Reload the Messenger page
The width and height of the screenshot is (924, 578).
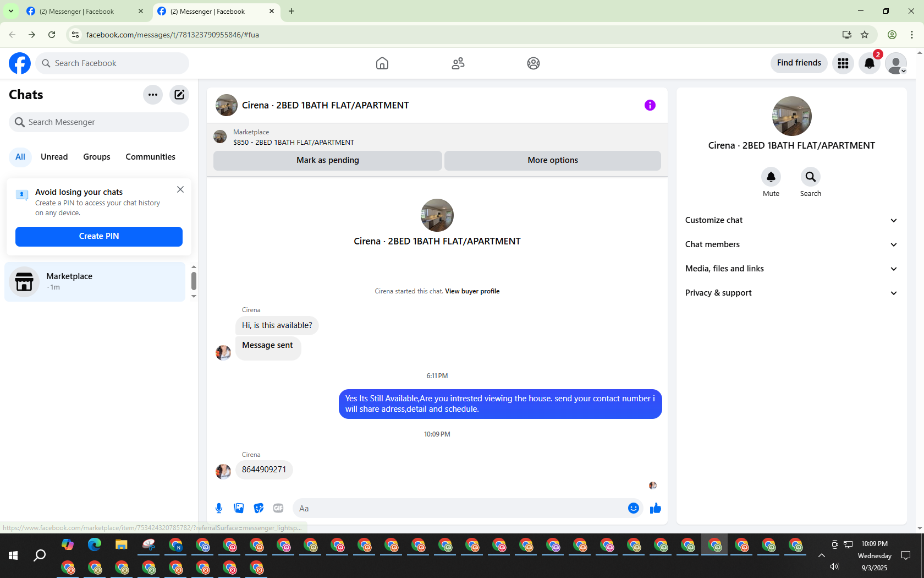tap(52, 35)
